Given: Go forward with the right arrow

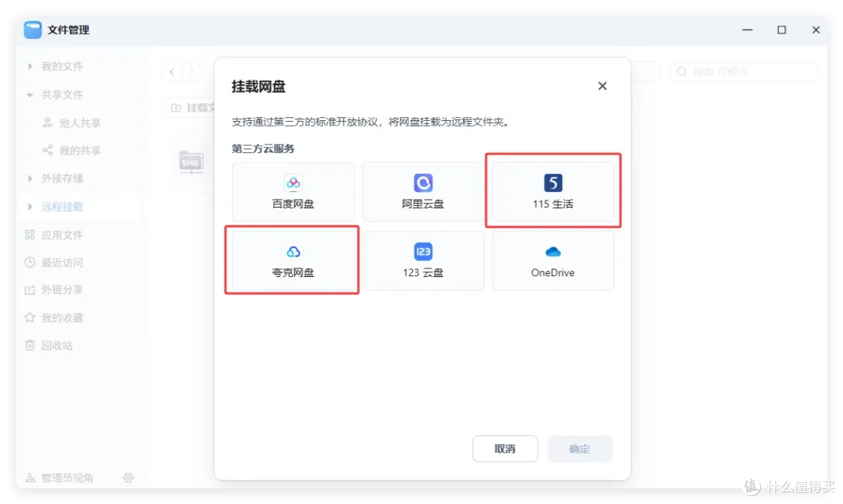Looking at the screenshot, I should pyautogui.click(x=192, y=72).
